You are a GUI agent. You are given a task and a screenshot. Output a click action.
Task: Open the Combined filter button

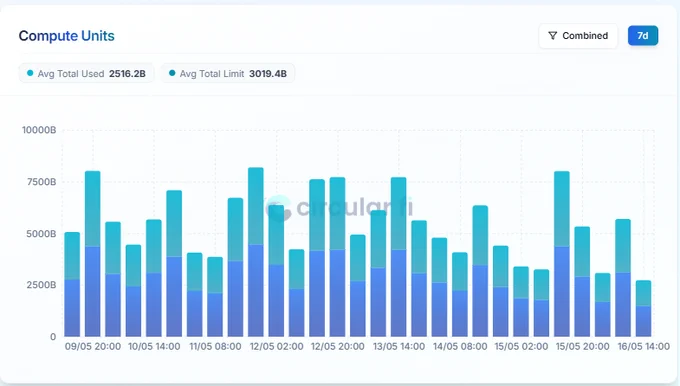pyautogui.click(x=578, y=36)
